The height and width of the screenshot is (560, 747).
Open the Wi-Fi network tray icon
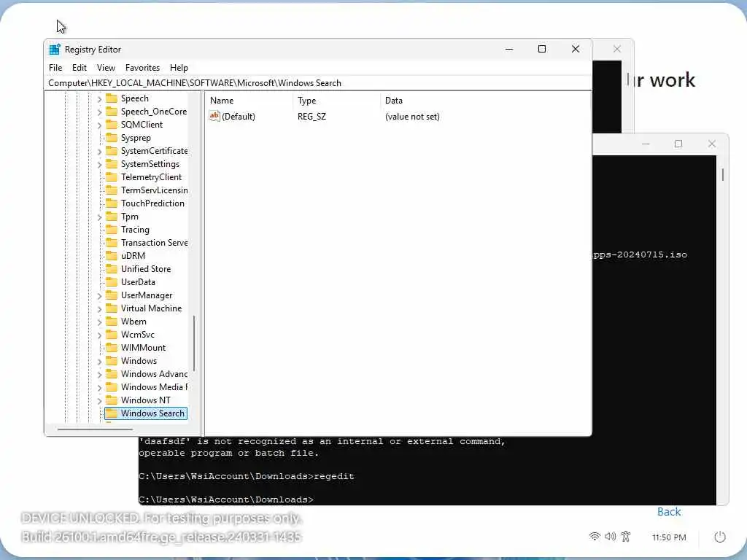(595, 537)
